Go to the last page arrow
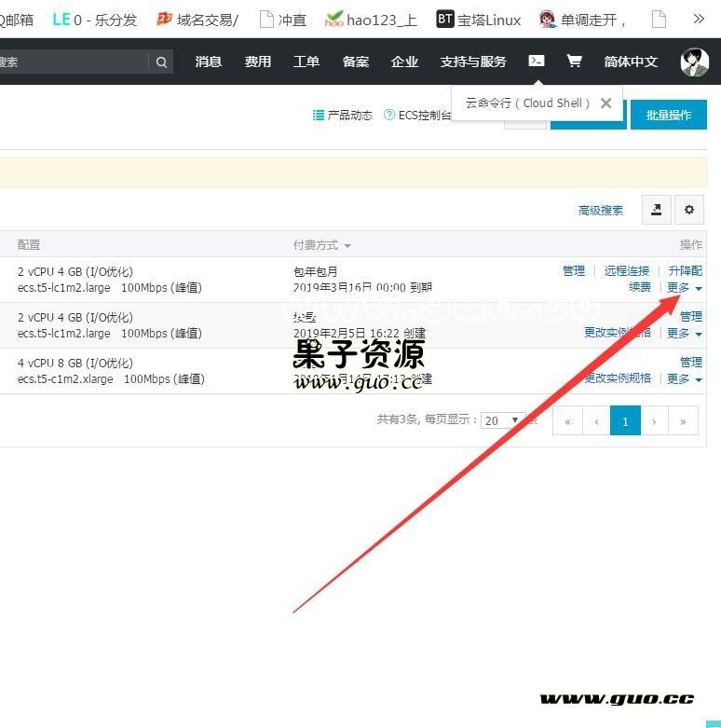Image resolution: width=721 pixels, height=728 pixels. click(683, 421)
